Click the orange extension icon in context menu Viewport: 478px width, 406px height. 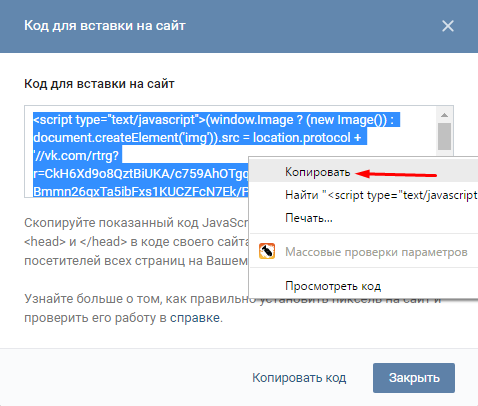pos(267,251)
